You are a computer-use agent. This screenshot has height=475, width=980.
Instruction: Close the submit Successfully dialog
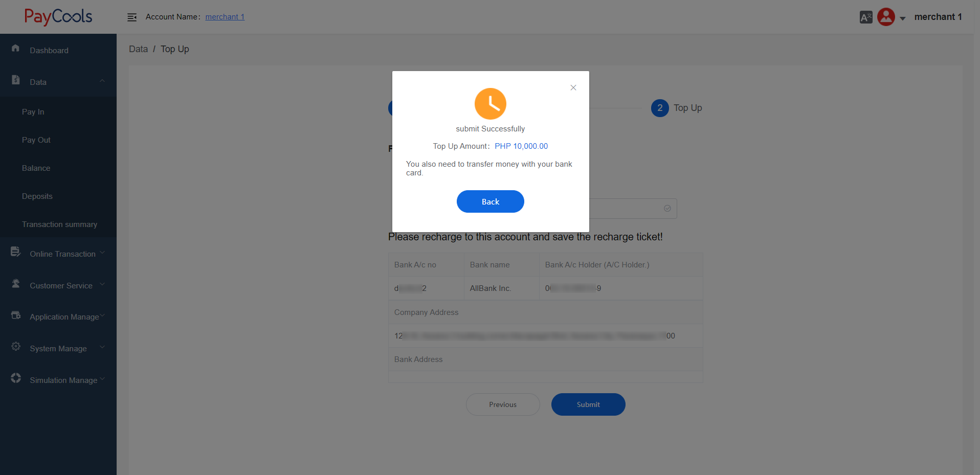[x=573, y=87]
